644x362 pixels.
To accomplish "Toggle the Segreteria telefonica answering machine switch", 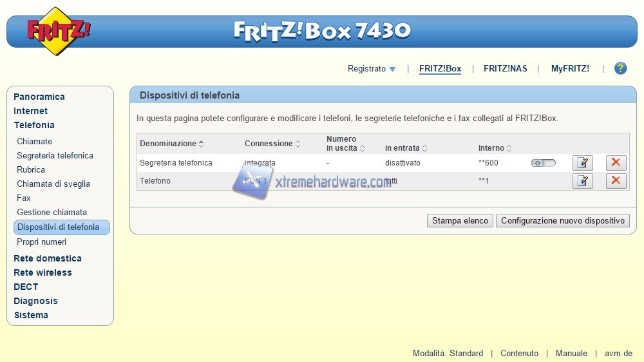I will click(543, 163).
